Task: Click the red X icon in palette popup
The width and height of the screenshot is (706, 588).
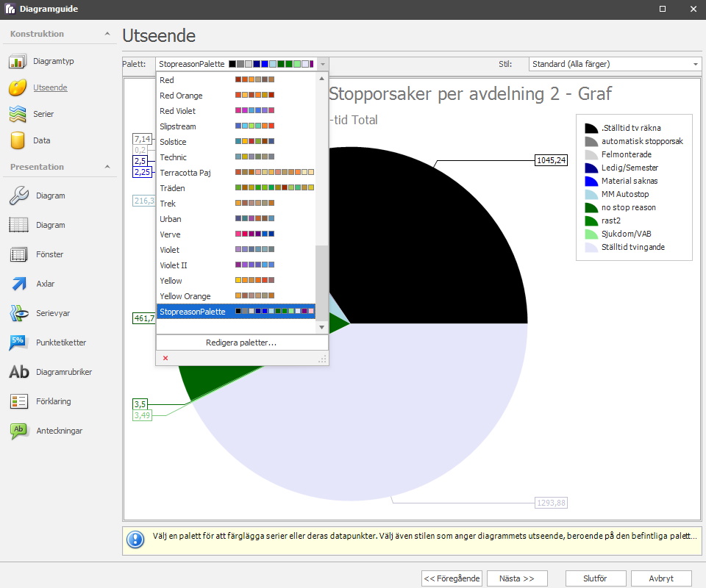Action: coord(165,358)
